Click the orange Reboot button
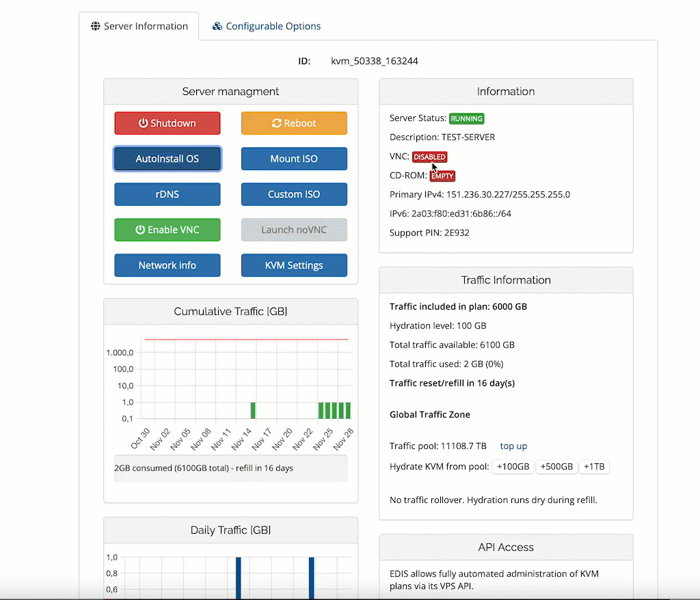The width and height of the screenshot is (700, 600). coord(294,123)
